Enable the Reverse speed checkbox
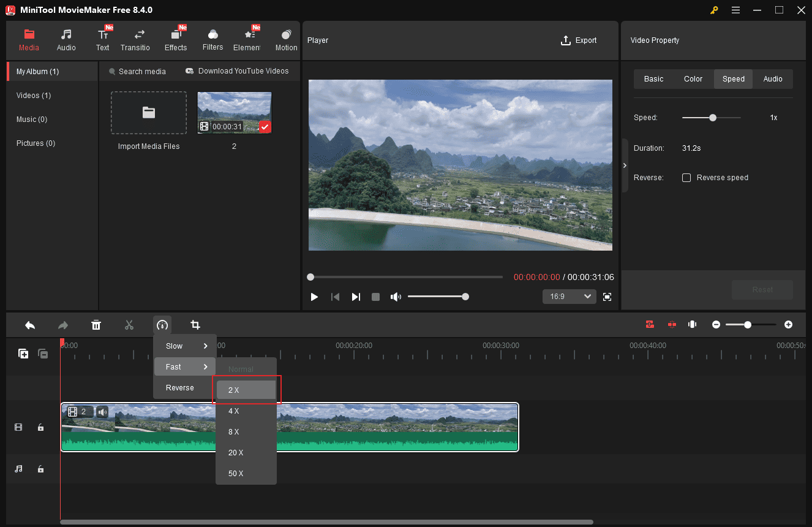 (x=686, y=177)
